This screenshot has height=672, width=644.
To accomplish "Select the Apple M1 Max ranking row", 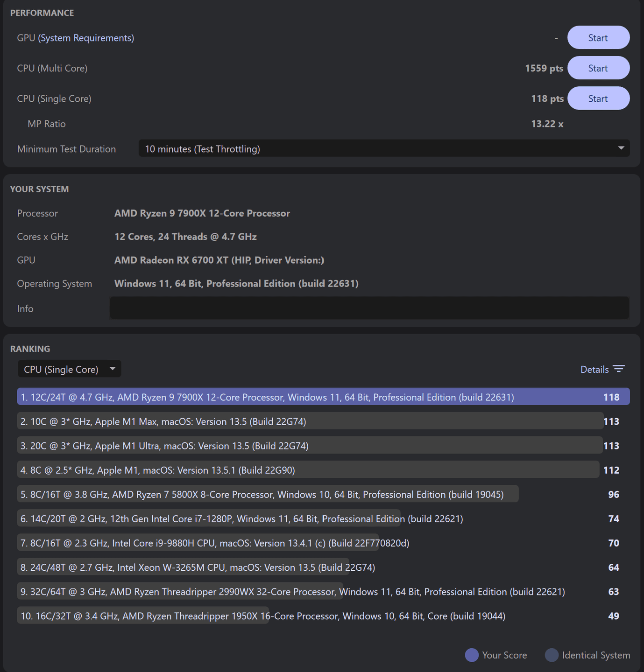I will (x=323, y=421).
